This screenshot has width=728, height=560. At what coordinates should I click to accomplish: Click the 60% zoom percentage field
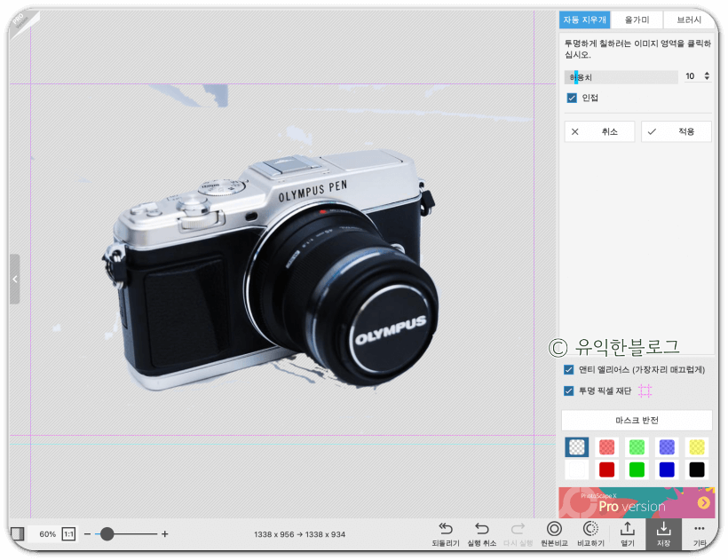(47, 534)
